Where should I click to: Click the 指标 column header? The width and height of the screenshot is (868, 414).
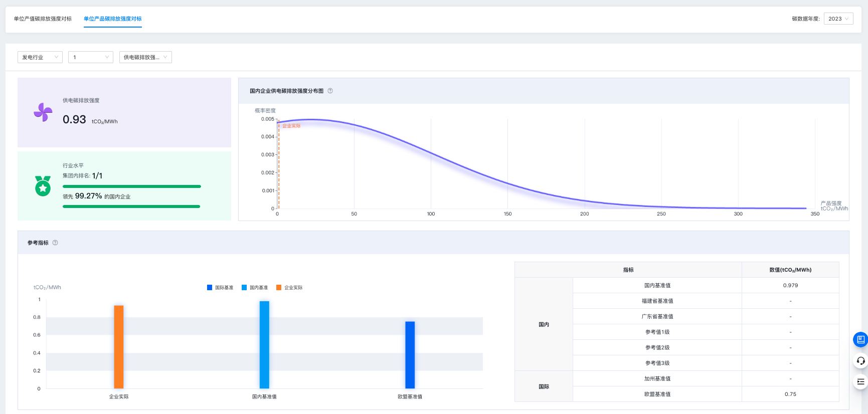tap(628, 270)
